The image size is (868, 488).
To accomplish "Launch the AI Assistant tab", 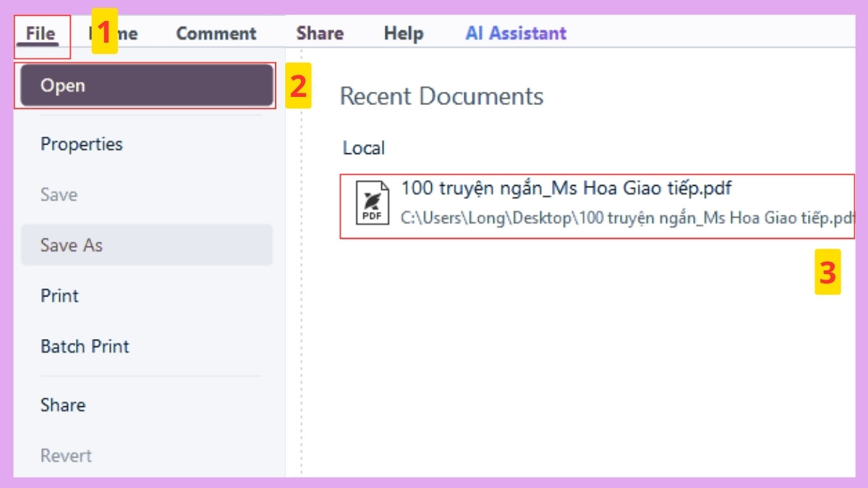I will [x=516, y=33].
